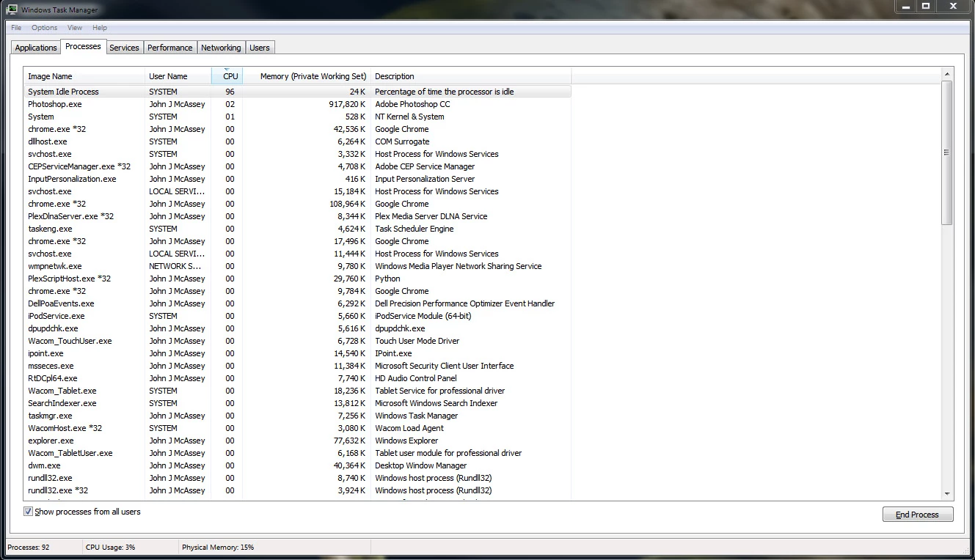Select Wacom_TouchUser.exe process
Image resolution: width=975 pixels, height=560 pixels.
coord(297,341)
